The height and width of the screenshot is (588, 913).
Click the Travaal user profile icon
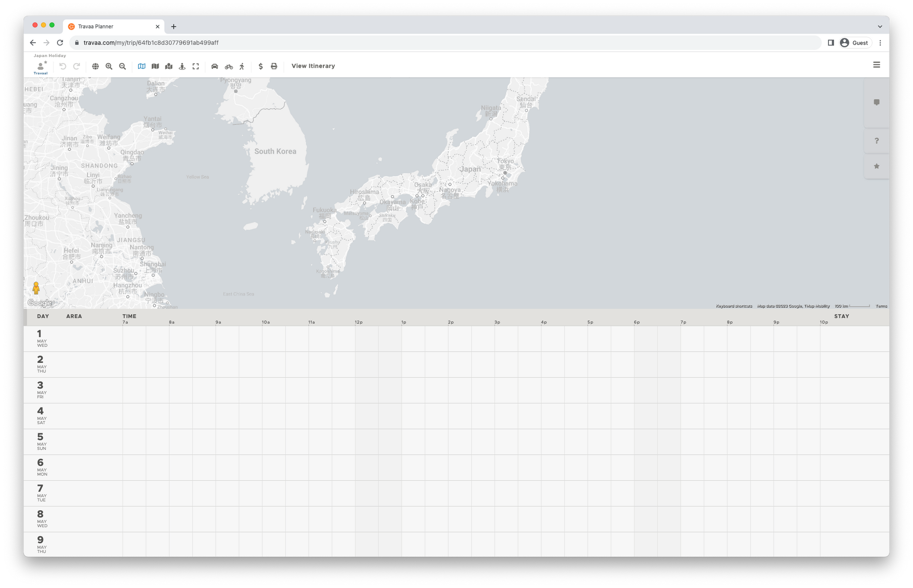tap(40, 67)
